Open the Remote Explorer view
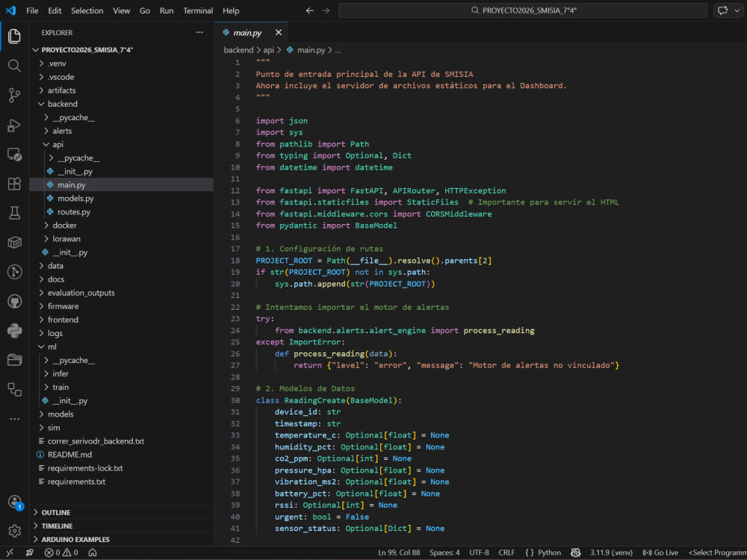Image resolution: width=747 pixels, height=560 pixels. click(x=14, y=155)
